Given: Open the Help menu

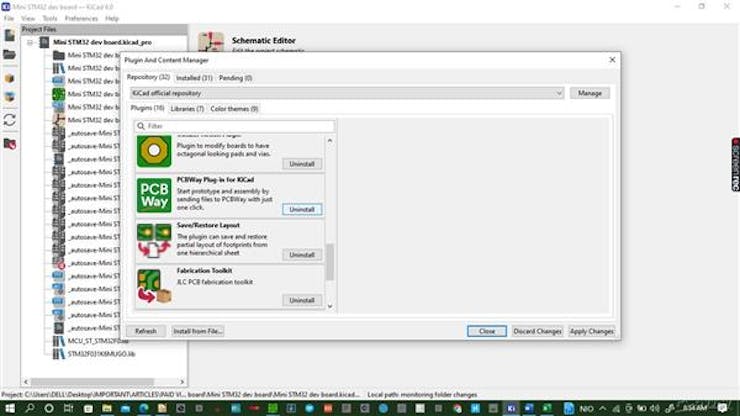Looking at the screenshot, I should click(112, 18).
